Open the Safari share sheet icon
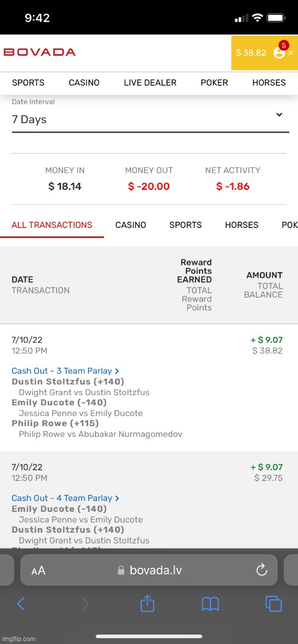Viewport: 298px width, 644px height. tap(147, 604)
